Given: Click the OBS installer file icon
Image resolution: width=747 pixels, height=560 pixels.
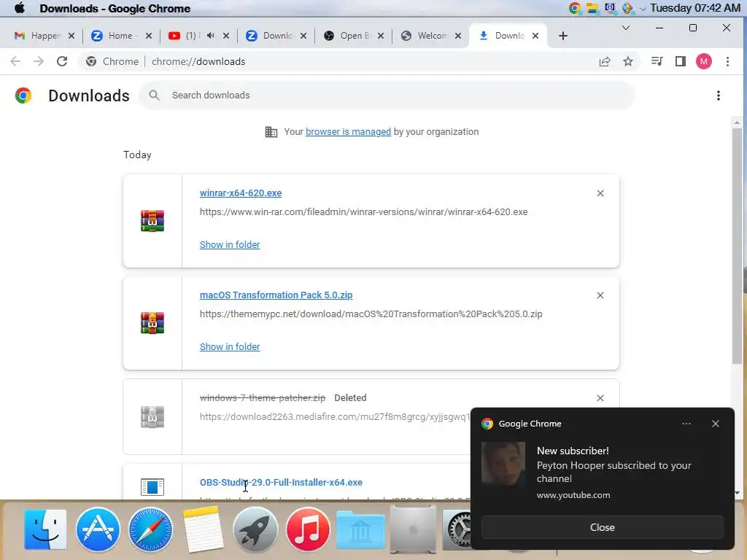Looking at the screenshot, I should (x=152, y=487).
